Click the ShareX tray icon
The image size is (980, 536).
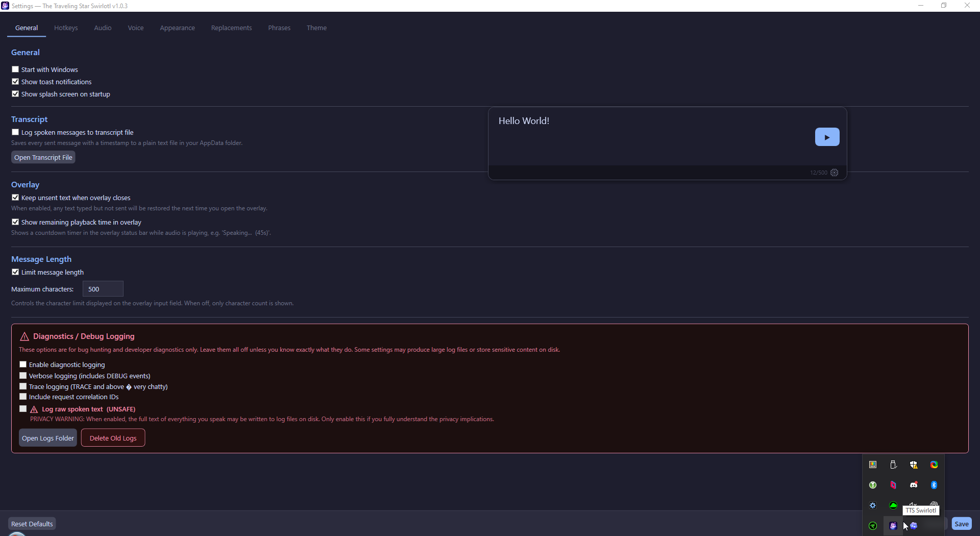934,465
